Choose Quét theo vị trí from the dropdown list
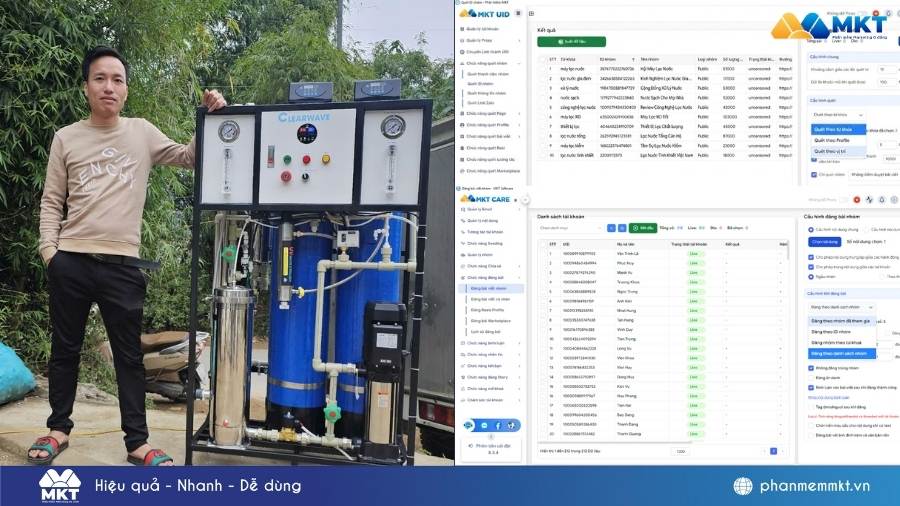 (x=838, y=151)
